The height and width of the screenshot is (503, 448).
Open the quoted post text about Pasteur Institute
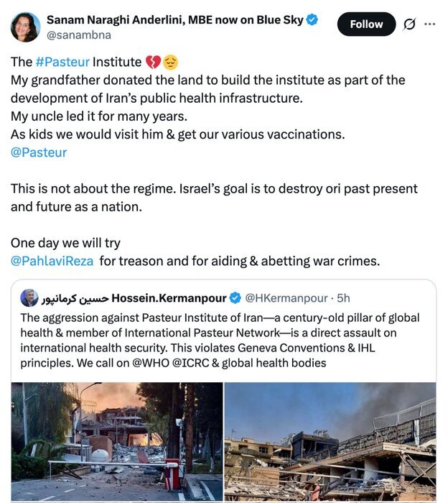220,340
